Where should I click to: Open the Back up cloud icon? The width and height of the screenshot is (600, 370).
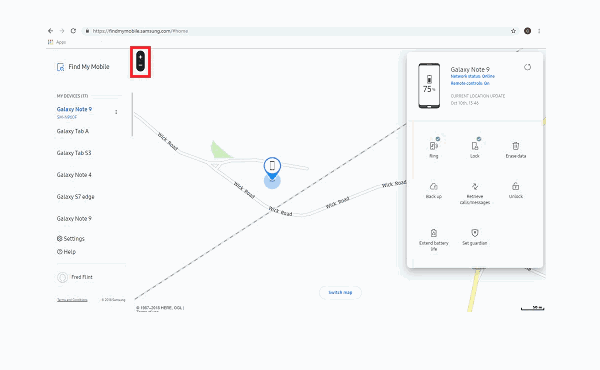click(x=434, y=186)
